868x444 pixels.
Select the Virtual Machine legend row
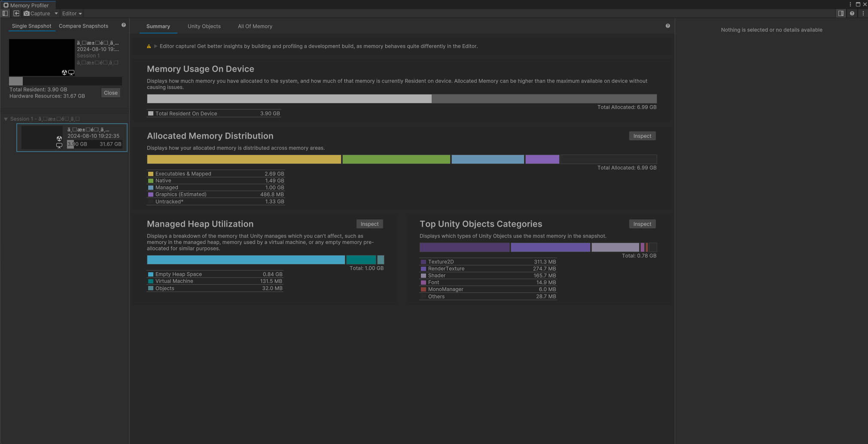click(x=215, y=281)
